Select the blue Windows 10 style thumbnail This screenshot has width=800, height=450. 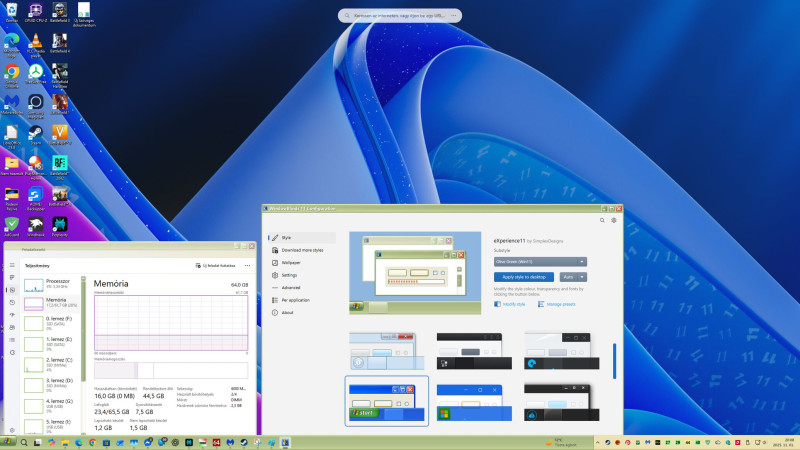point(474,402)
